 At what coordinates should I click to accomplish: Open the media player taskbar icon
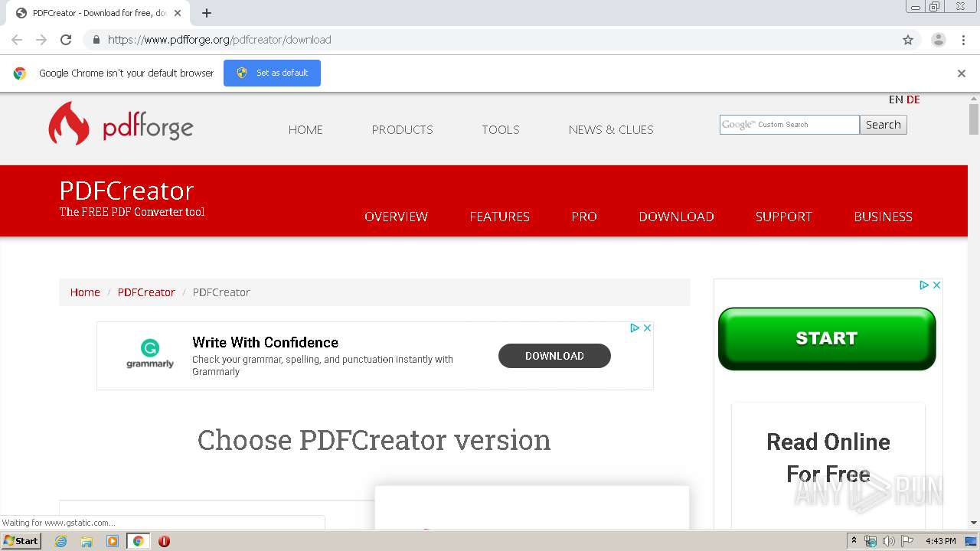[x=113, y=541]
